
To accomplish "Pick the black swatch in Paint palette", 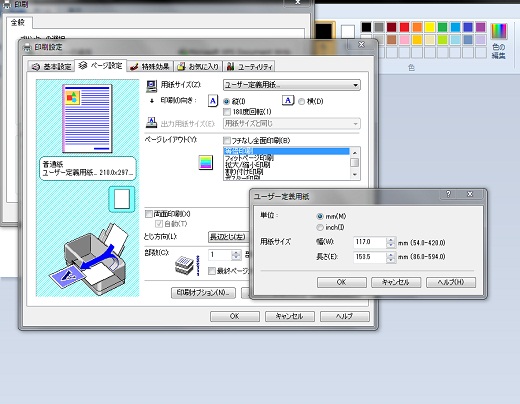I will (366, 27).
